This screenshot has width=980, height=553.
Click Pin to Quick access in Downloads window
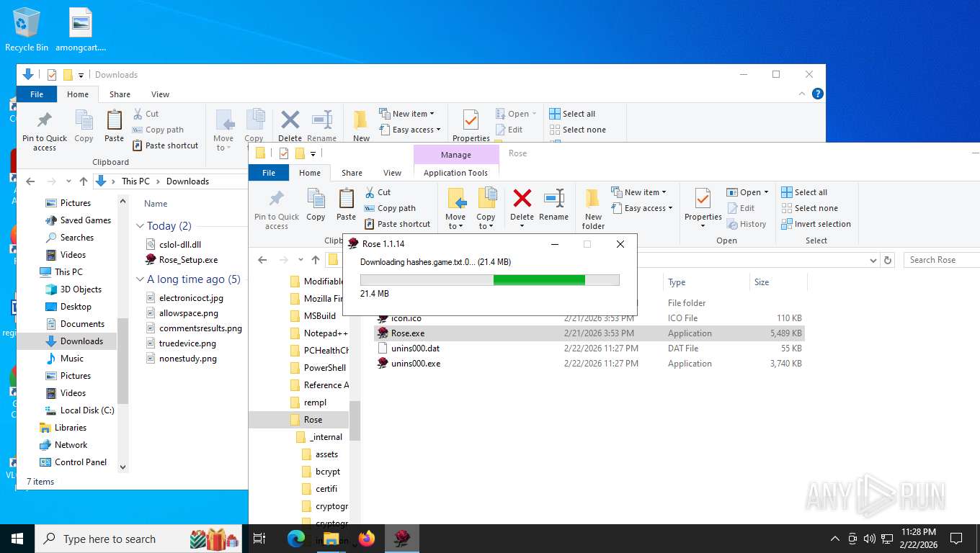pyautogui.click(x=45, y=131)
